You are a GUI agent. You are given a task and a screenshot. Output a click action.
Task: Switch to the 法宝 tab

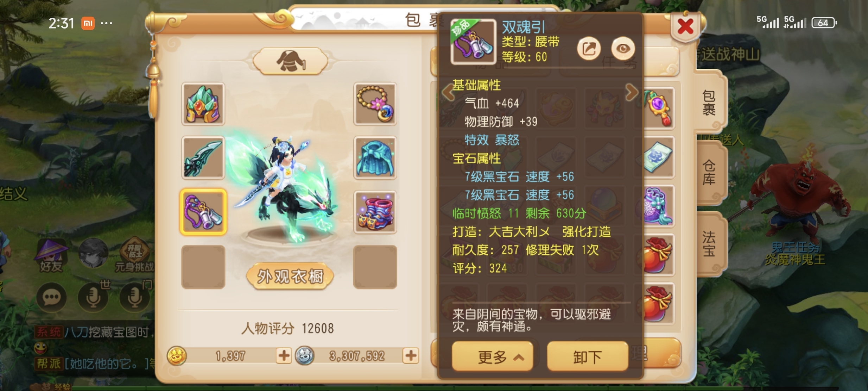coord(710,244)
